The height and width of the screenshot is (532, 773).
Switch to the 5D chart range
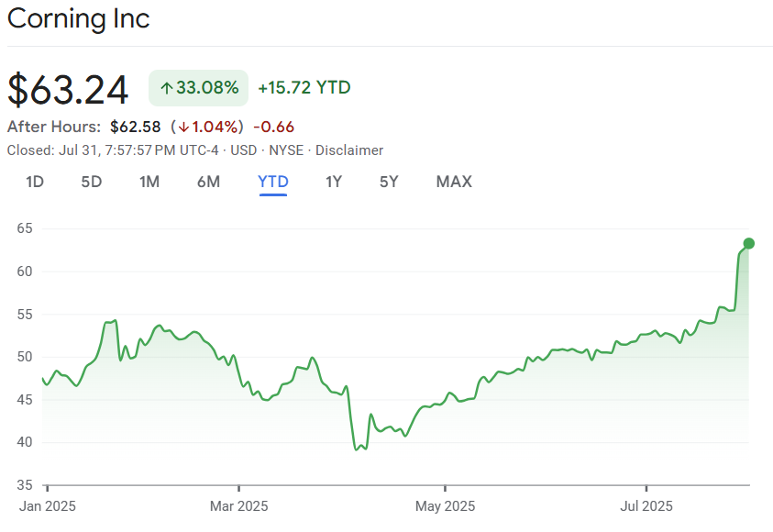92,182
